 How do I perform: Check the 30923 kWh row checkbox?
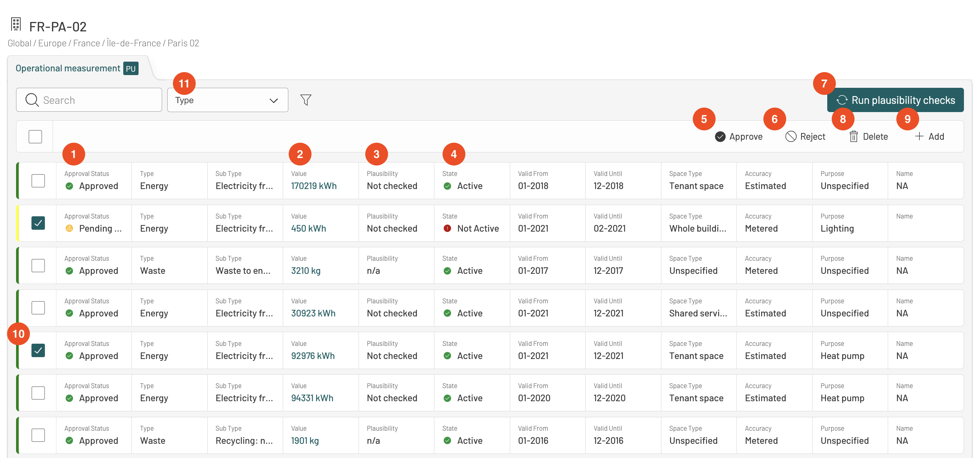[38, 308]
